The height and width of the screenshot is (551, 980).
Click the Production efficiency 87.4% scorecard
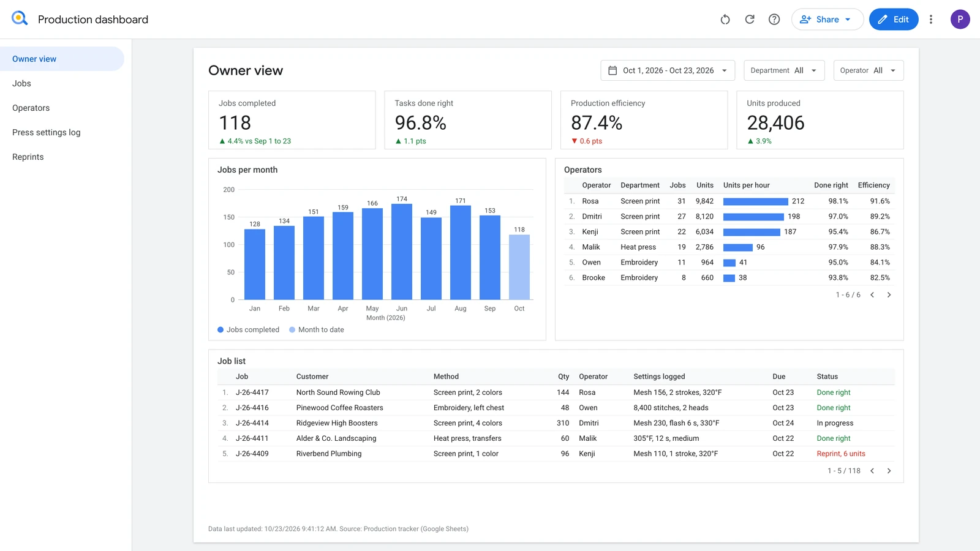(644, 120)
